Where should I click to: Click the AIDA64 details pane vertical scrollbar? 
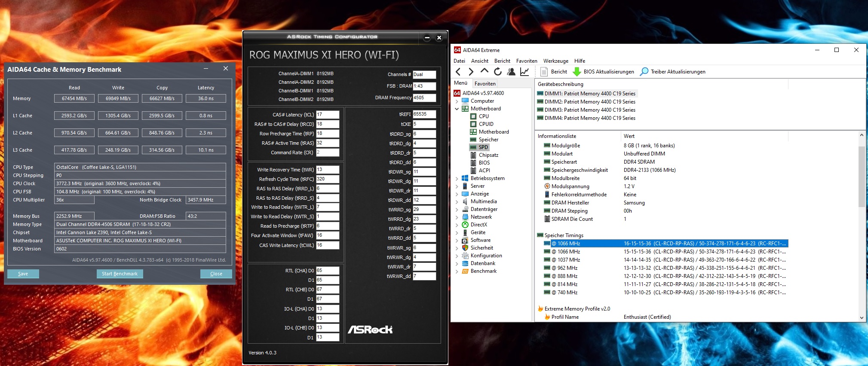coord(862,177)
